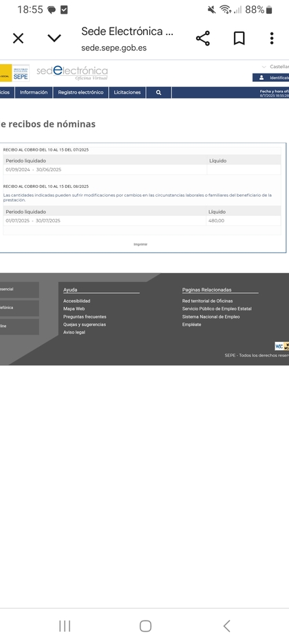Click the Imprimir link below receipts

coord(140,244)
